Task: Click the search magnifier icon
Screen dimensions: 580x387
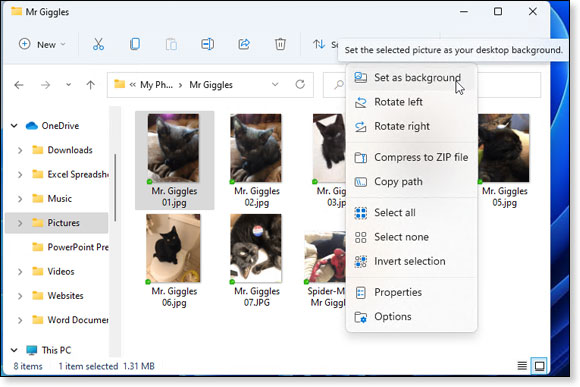Action: (338, 85)
